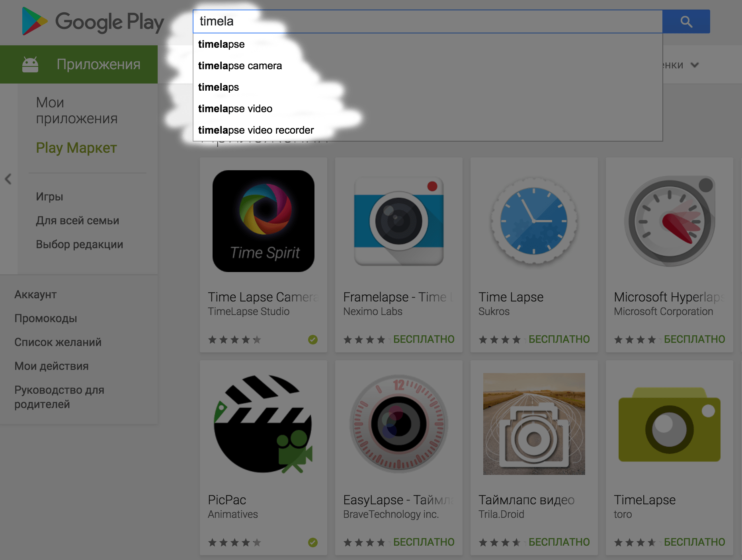Image resolution: width=742 pixels, height=560 pixels.
Task: Open the Google Play logo home link
Action: pyautogui.click(x=93, y=21)
